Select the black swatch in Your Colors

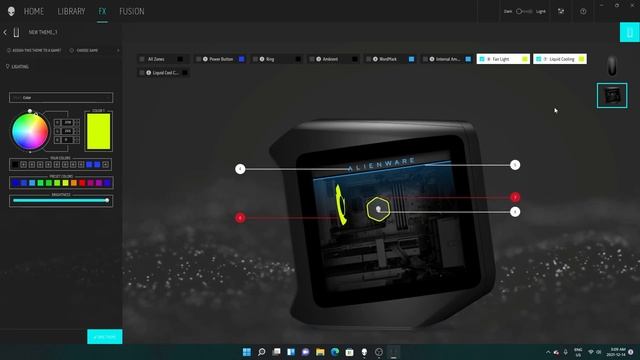click(15, 164)
